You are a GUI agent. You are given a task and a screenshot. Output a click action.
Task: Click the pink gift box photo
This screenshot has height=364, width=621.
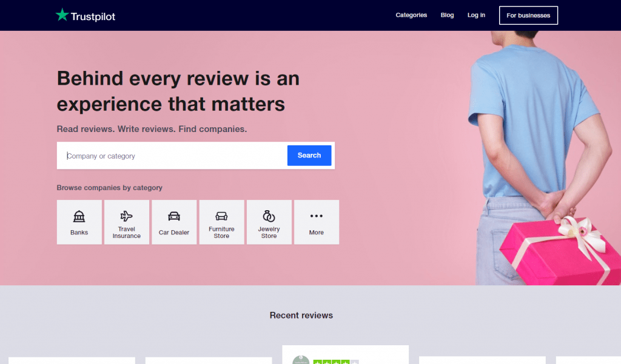click(x=560, y=251)
